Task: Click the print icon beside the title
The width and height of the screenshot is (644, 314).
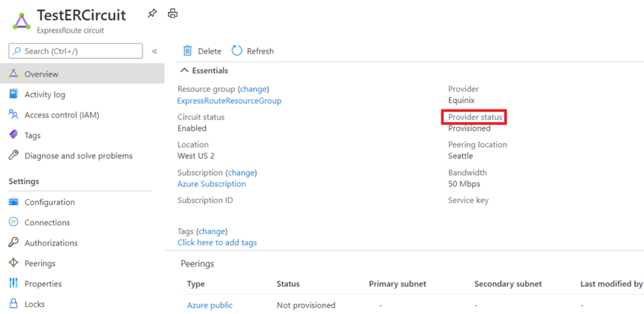Action: [x=173, y=14]
